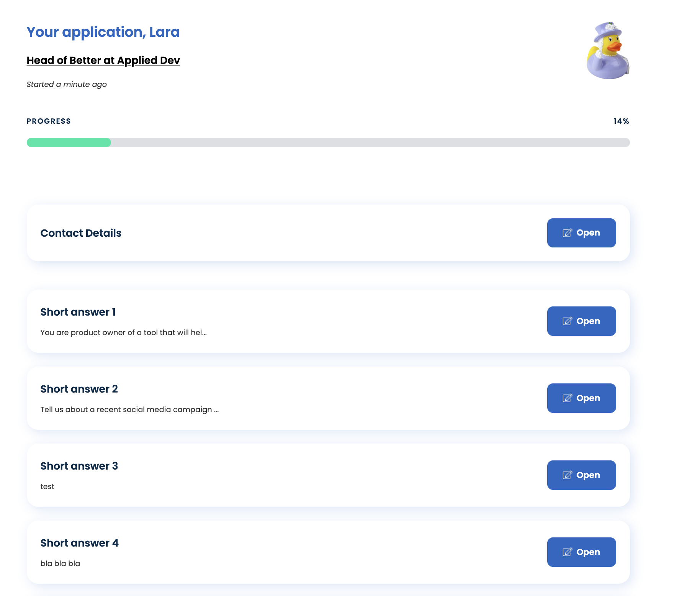Select the Contact Details card title
The height and width of the screenshot is (596, 700).
pos(81,233)
